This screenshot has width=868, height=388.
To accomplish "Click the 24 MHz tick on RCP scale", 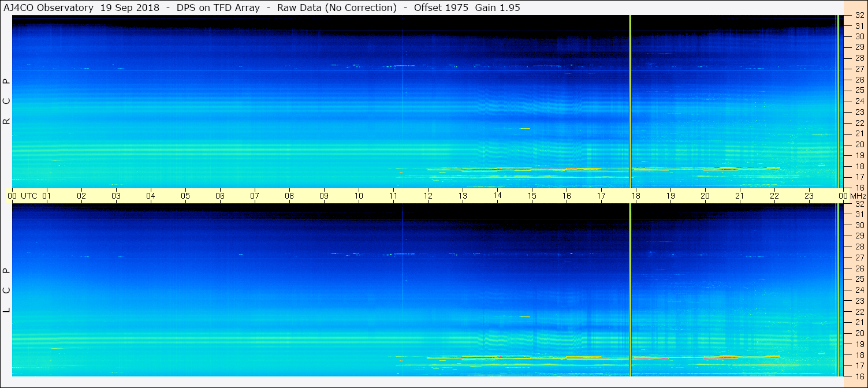I will pyautogui.click(x=859, y=102).
